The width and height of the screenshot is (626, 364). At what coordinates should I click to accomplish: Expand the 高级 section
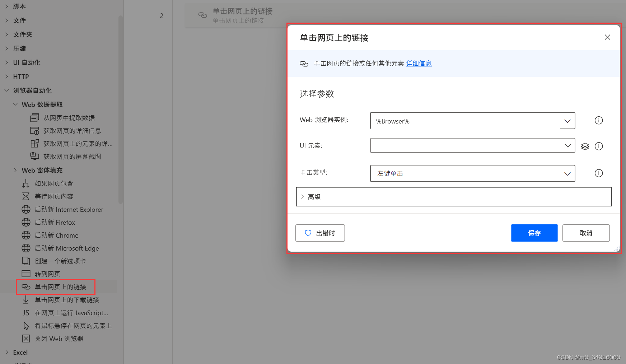click(313, 197)
